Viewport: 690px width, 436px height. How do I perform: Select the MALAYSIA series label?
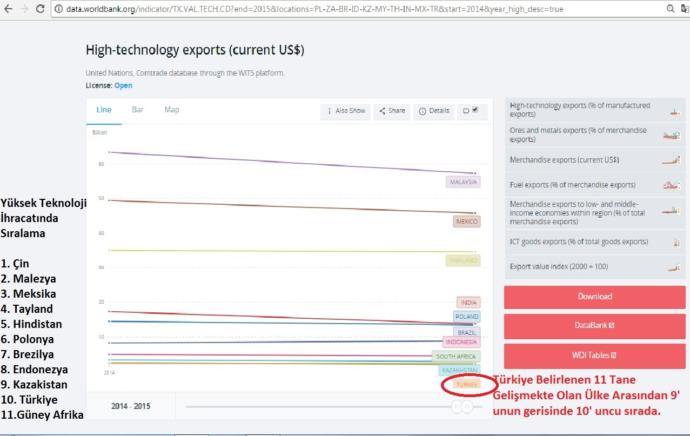(463, 182)
